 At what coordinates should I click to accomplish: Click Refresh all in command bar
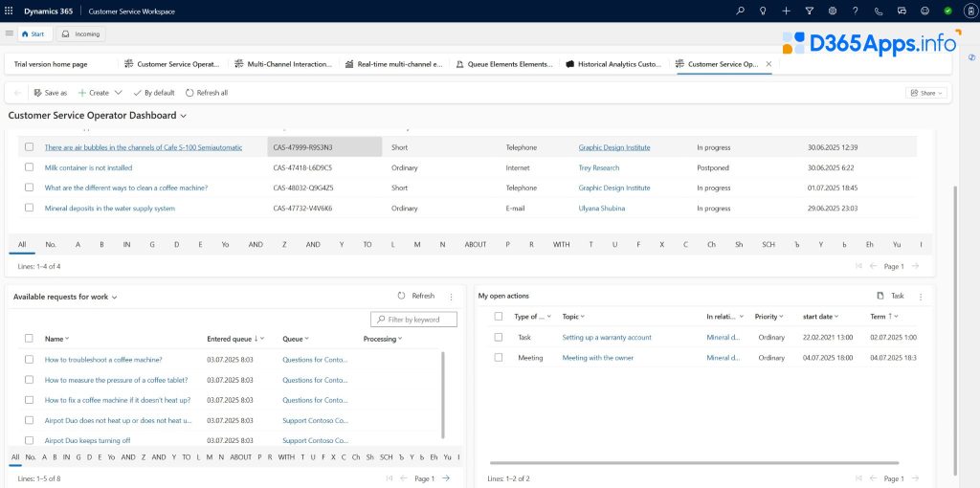pyautogui.click(x=207, y=93)
